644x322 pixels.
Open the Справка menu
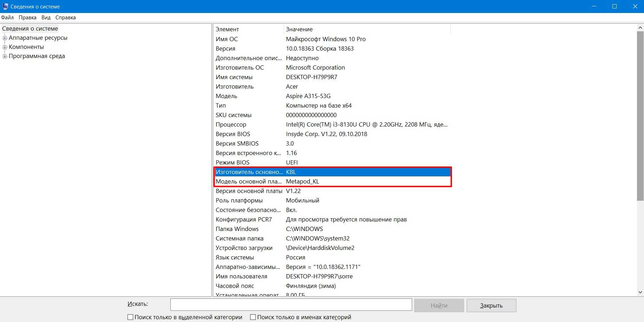pyautogui.click(x=65, y=18)
